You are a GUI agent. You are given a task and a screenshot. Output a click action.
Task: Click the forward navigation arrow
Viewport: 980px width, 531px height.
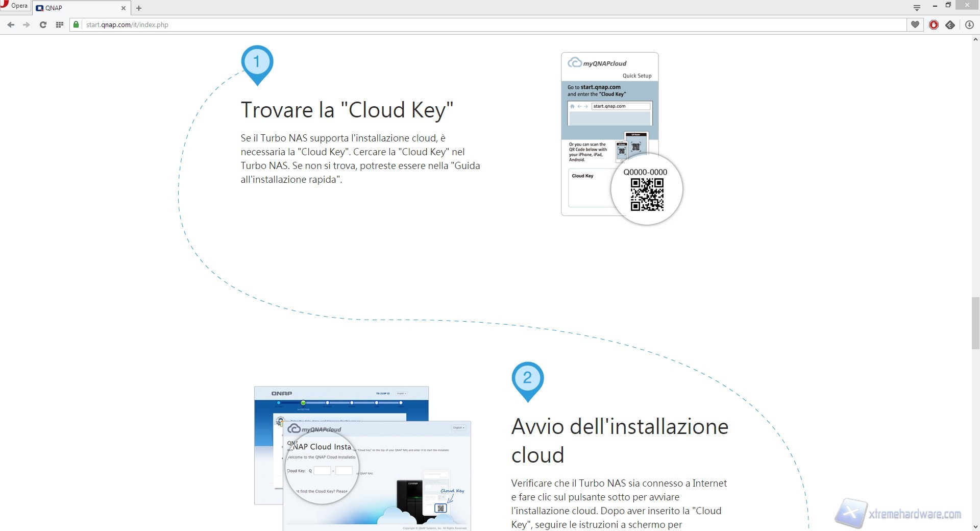(x=27, y=25)
